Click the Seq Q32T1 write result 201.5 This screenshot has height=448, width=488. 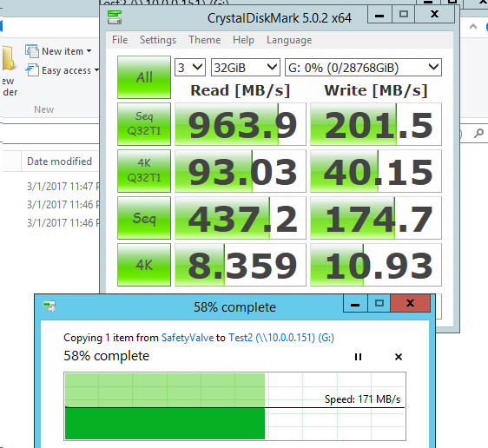[376, 124]
